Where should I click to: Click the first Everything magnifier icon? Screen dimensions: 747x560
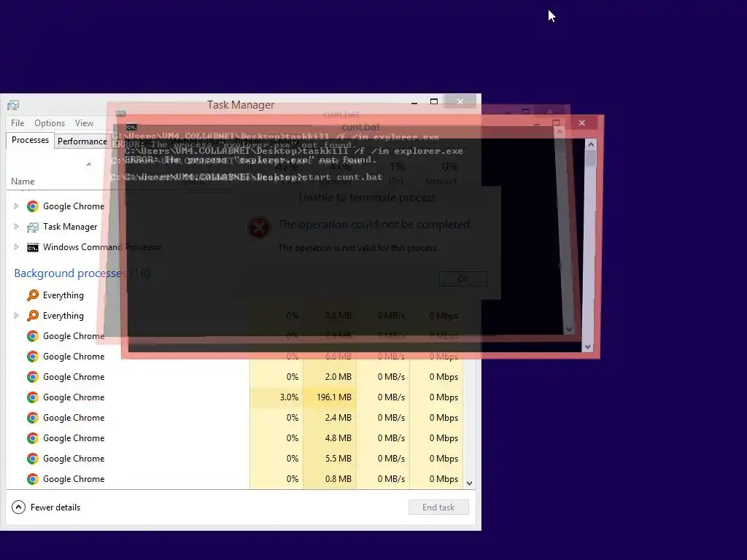32,295
